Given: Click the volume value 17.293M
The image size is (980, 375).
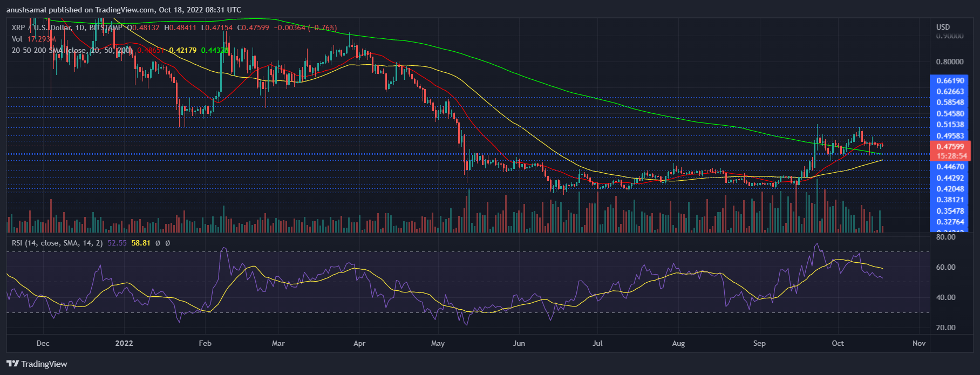Looking at the screenshot, I should click(x=42, y=39).
